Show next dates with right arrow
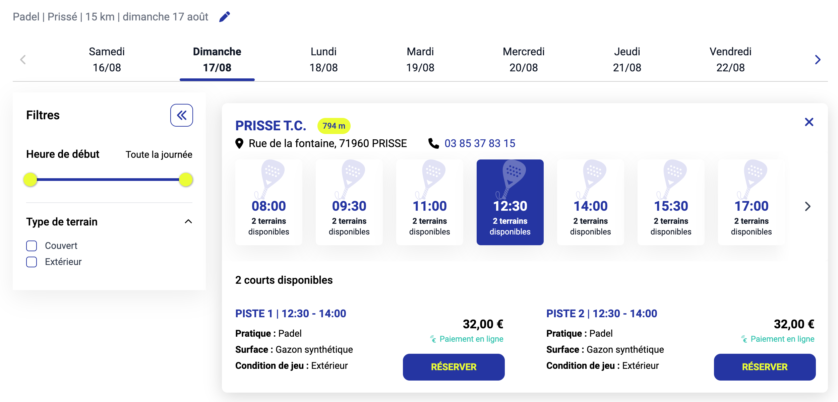Image resolution: width=838 pixels, height=402 pixels. [x=817, y=60]
